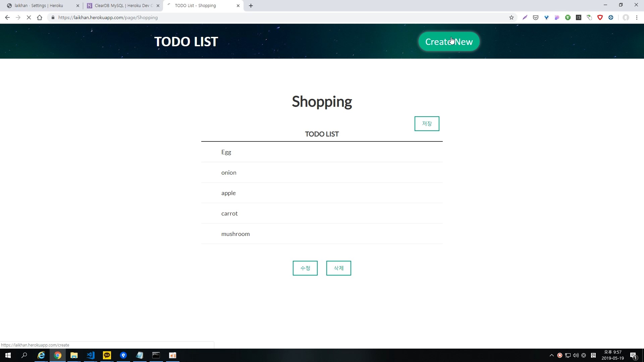Viewport: 644px width, 362px height.
Task: Switch to the laikhan Settings Heroku tab
Action: coord(39,6)
